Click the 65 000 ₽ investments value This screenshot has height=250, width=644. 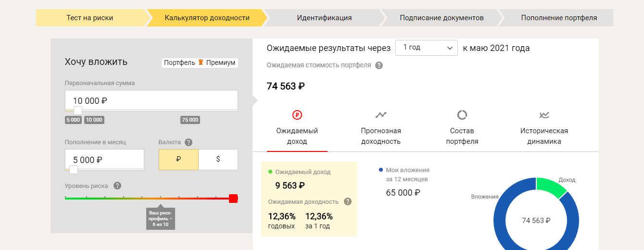click(x=403, y=193)
